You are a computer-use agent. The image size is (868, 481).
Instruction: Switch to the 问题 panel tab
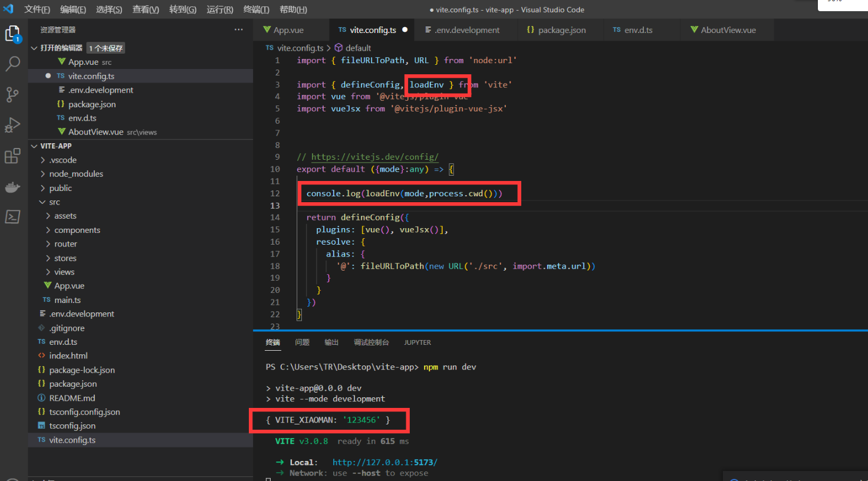[302, 342]
